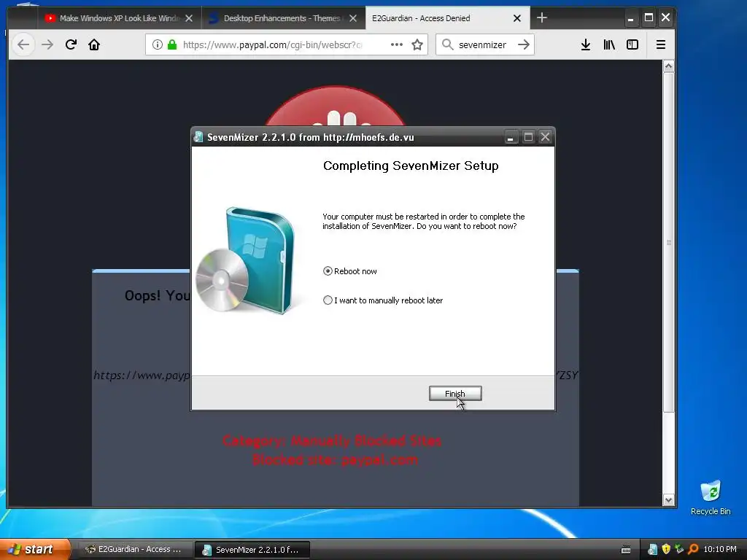Close the Desktop Enhancements tab
The width and height of the screenshot is (747, 560).
coord(353,18)
